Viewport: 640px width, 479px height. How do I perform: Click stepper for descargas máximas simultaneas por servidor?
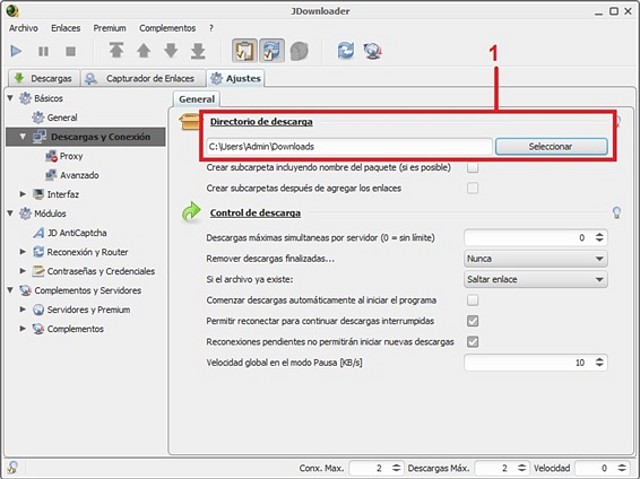599,237
